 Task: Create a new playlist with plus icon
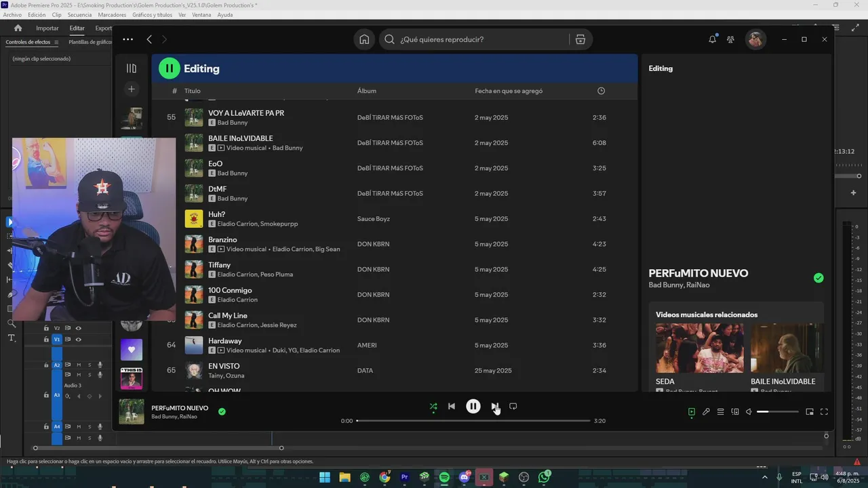tap(132, 89)
